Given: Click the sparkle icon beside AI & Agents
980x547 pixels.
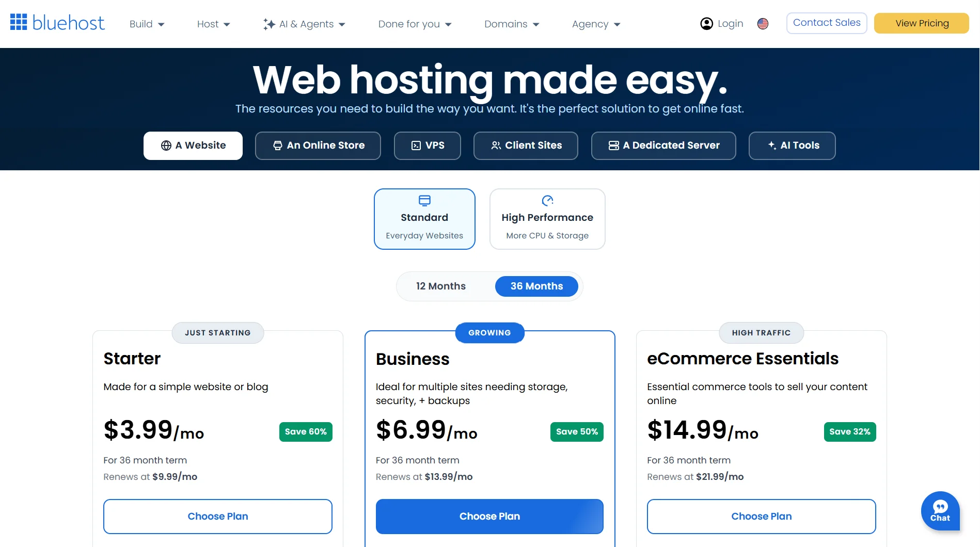Looking at the screenshot, I should tap(269, 24).
